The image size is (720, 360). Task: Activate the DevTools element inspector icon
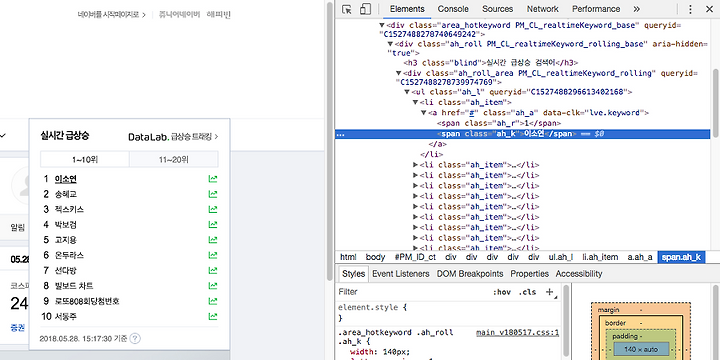(347, 9)
